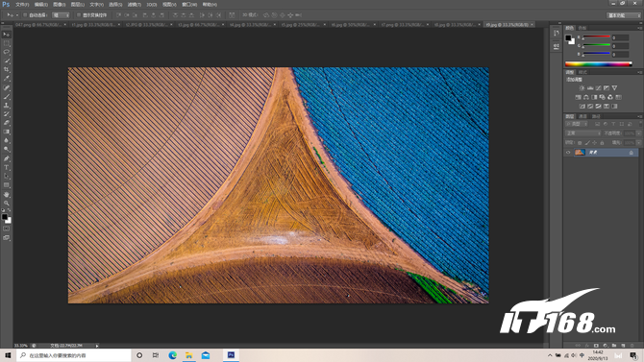
Task: Select the Eraser tool
Action: point(6,123)
